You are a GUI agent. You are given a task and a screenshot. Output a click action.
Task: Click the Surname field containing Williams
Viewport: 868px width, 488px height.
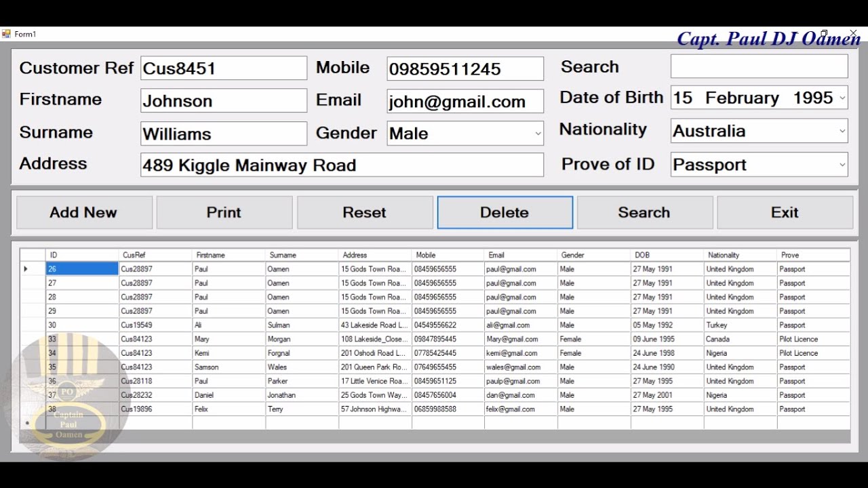point(224,134)
